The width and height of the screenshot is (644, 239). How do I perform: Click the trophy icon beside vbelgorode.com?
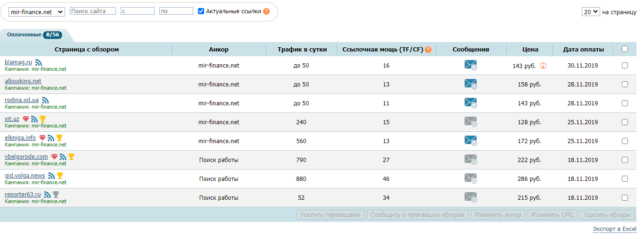pos(71,157)
